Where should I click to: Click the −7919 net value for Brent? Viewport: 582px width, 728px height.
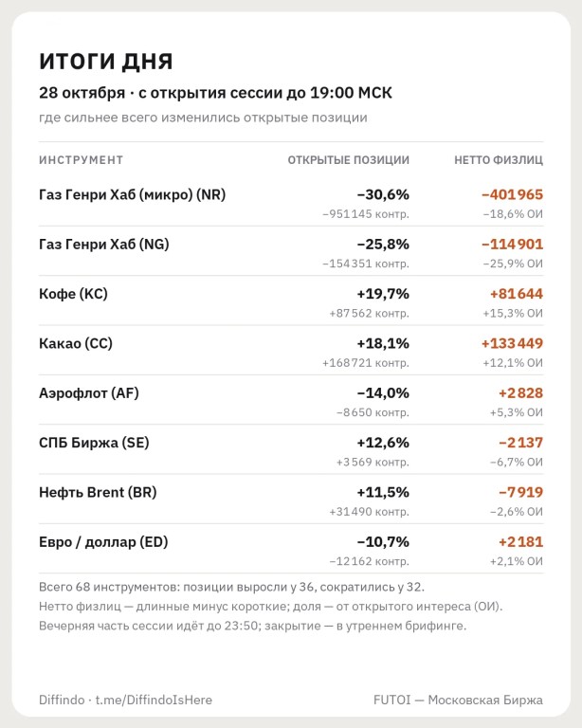[x=520, y=492]
